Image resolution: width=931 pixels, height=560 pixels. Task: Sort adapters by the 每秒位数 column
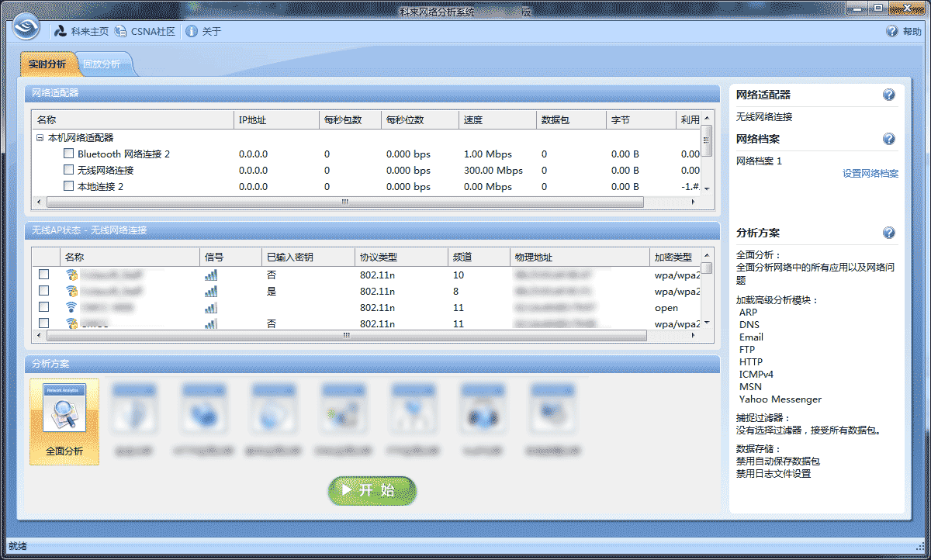click(420, 120)
